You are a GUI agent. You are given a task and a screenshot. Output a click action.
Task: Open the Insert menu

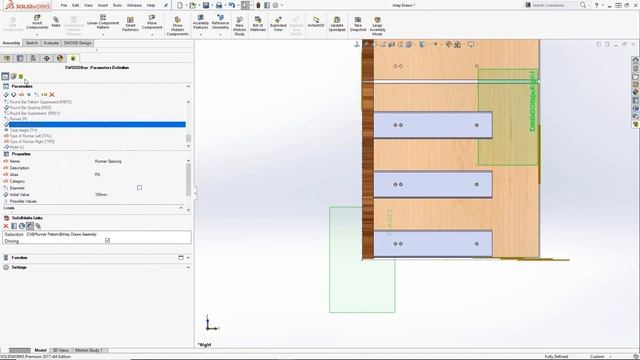[x=103, y=5]
